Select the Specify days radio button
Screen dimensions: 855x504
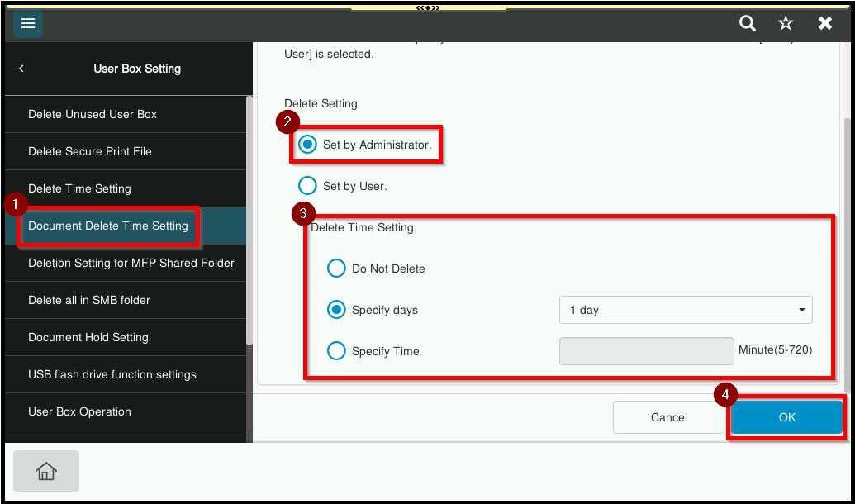pyautogui.click(x=336, y=310)
